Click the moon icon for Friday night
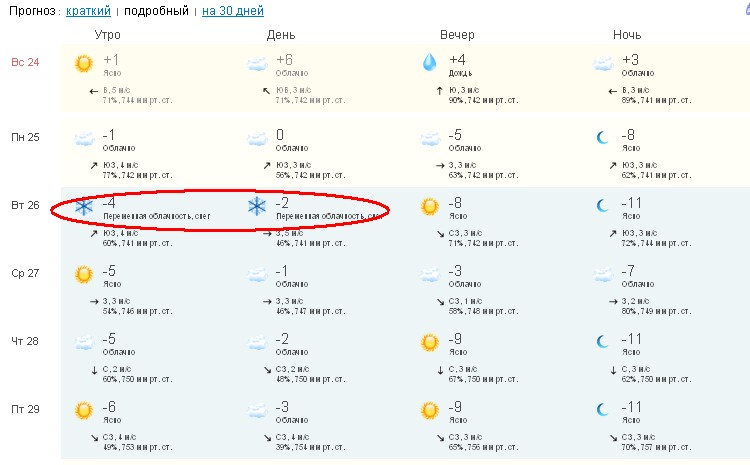 [x=602, y=410]
